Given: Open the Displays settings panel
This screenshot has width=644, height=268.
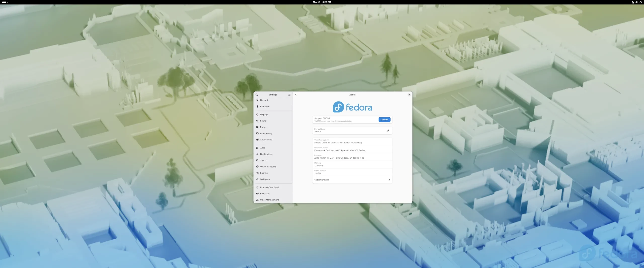Looking at the screenshot, I should [x=264, y=115].
